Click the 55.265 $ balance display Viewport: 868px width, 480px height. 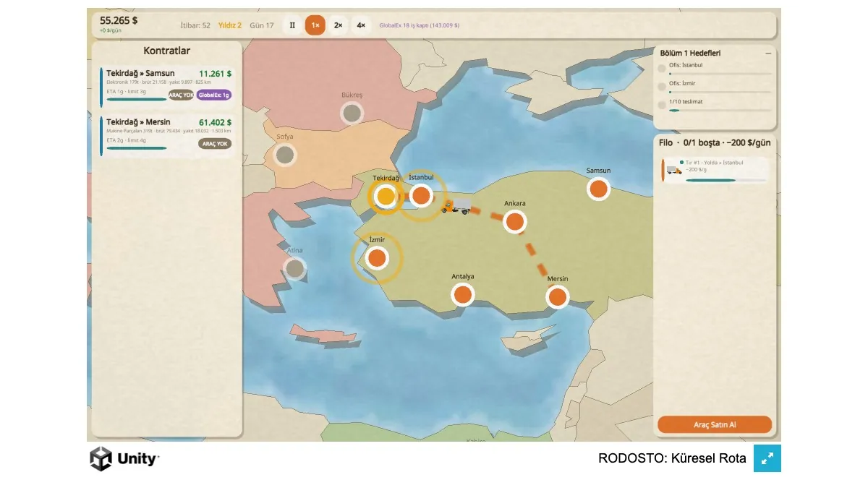point(119,20)
